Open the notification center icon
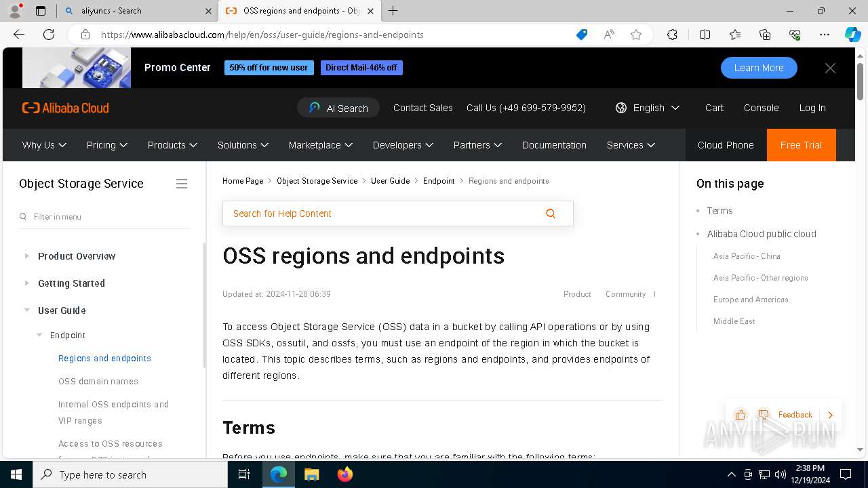The image size is (868, 488). pos(846,474)
